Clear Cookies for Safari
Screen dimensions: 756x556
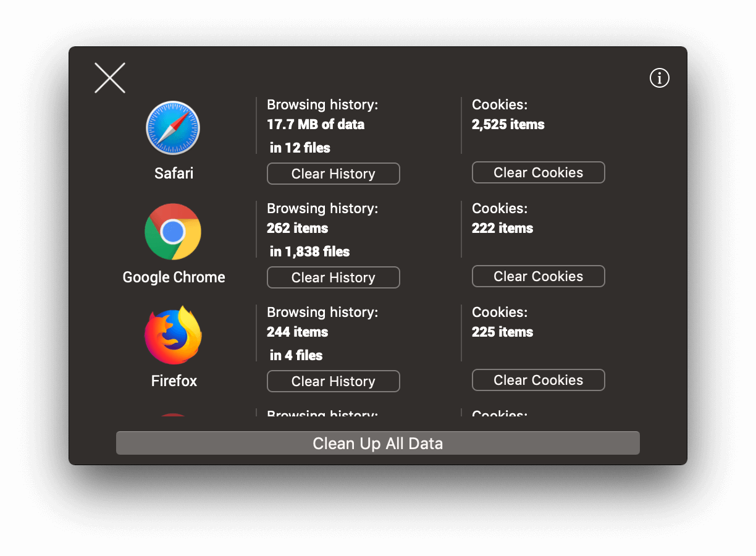(x=539, y=172)
